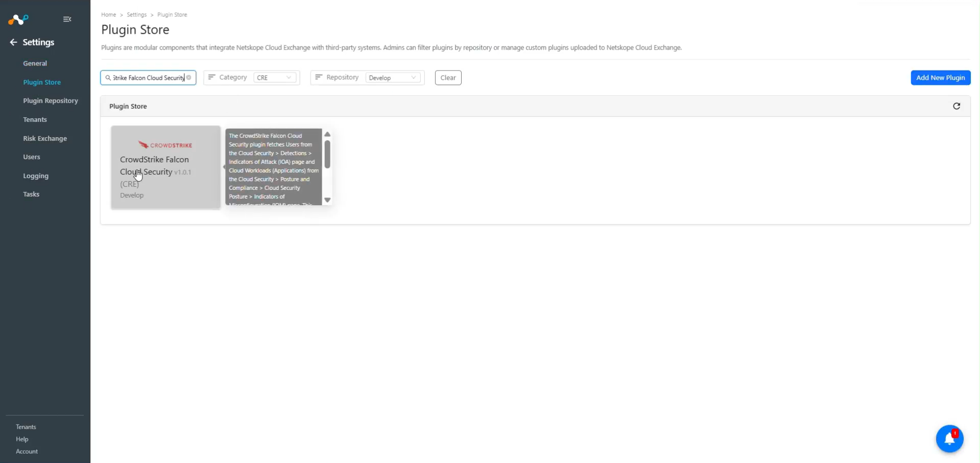This screenshot has height=463, width=980.
Task: Clear the search field with the X icon
Action: tap(189, 78)
